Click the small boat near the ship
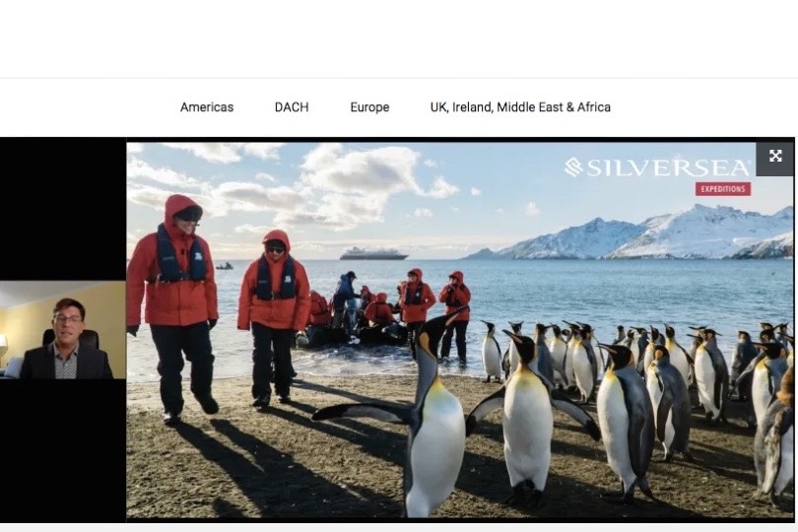This screenshot has width=798, height=532. point(225,266)
